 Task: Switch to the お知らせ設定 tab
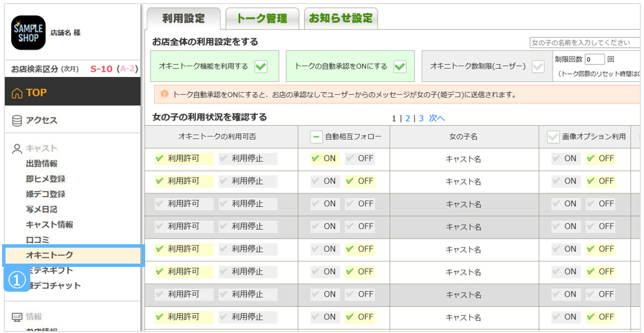pyautogui.click(x=341, y=19)
